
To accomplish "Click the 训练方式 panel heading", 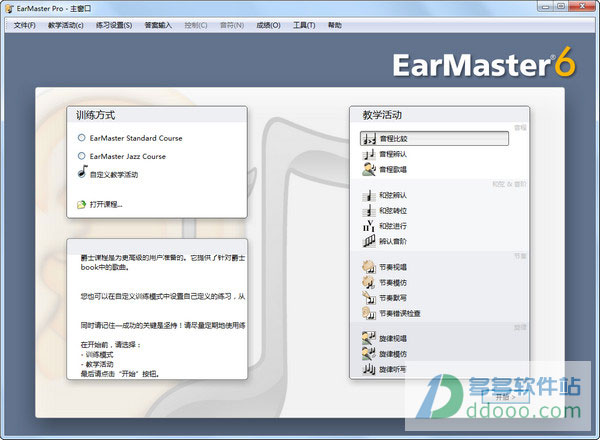I will 95,115.
